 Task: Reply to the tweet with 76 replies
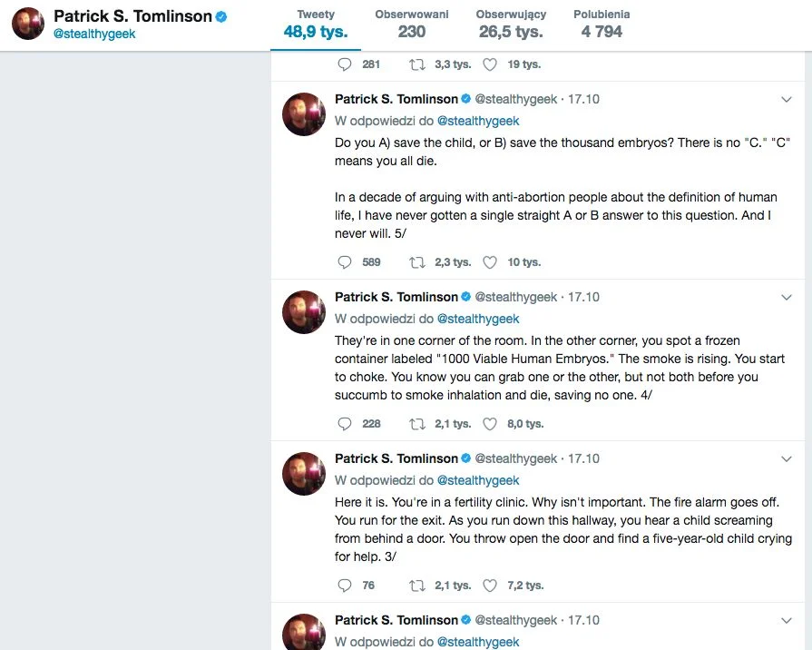coord(345,586)
